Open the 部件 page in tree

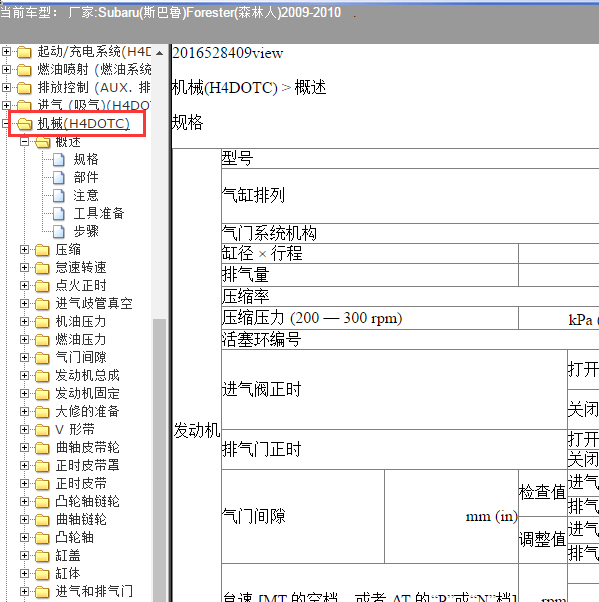[x=86, y=177]
